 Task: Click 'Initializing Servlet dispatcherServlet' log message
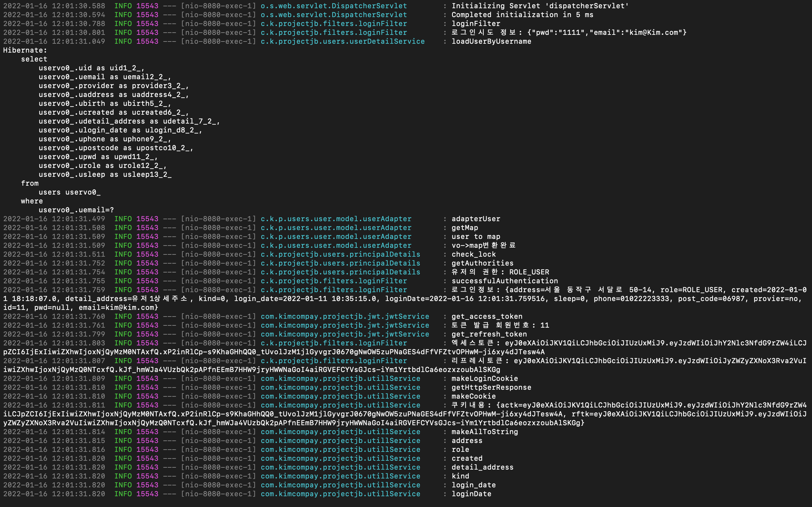pyautogui.click(x=540, y=6)
